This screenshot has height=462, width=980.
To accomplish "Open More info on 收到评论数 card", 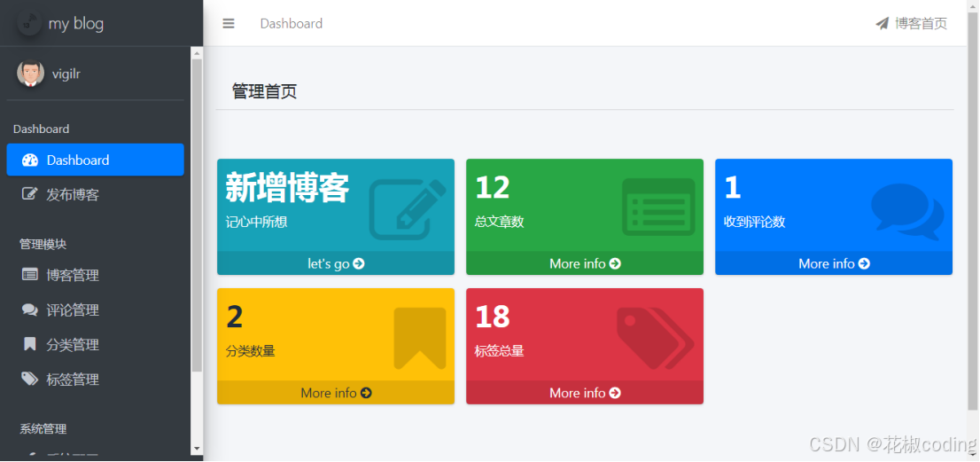I will 834,263.
